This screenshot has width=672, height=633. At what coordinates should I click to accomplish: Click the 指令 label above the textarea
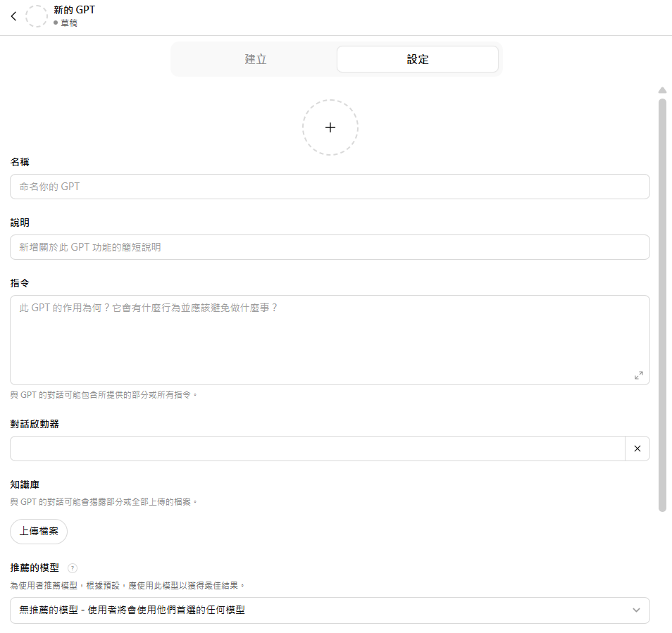20,282
